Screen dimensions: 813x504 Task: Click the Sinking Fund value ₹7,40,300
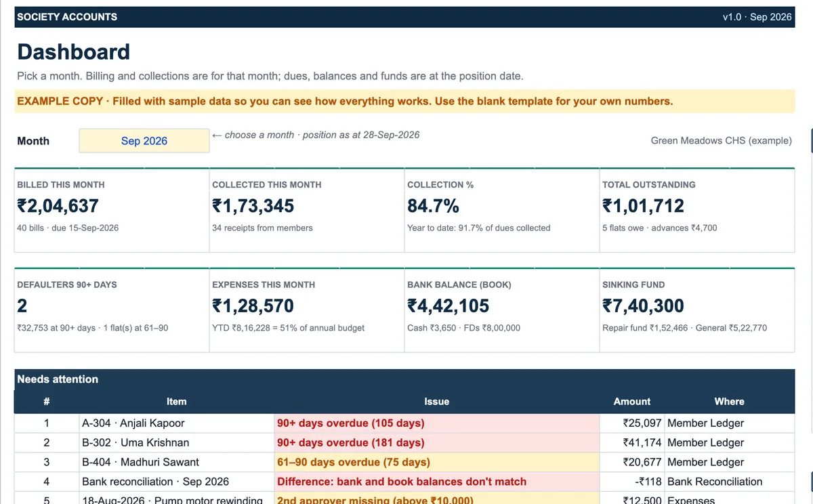point(644,306)
